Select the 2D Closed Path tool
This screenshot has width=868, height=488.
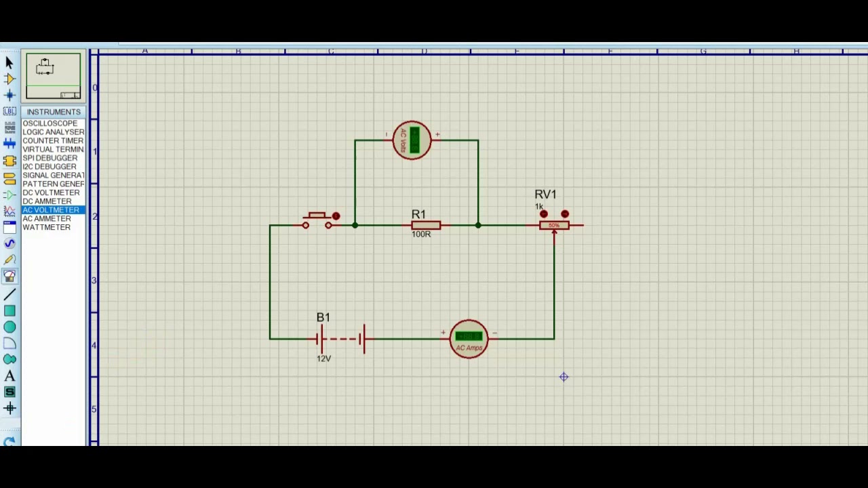(x=9, y=360)
